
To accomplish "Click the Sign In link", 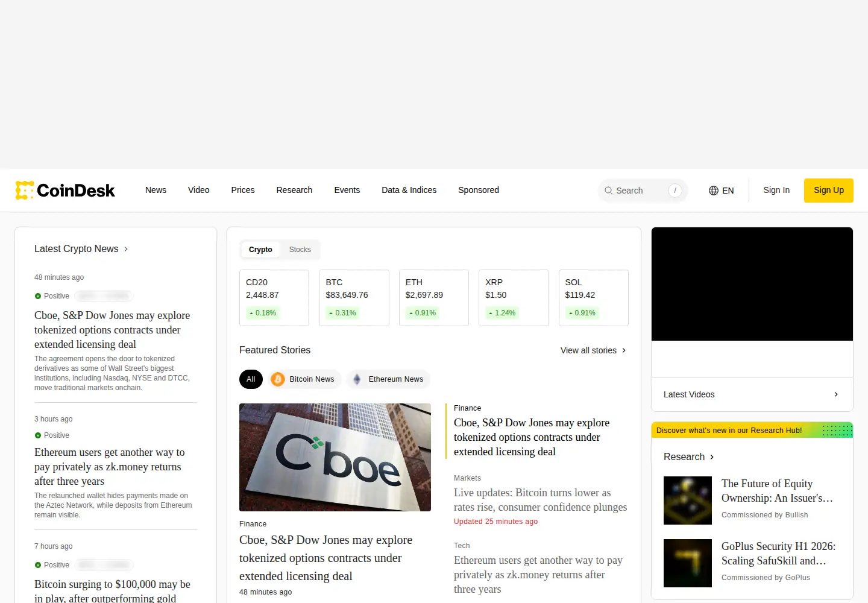I will pyautogui.click(x=776, y=190).
